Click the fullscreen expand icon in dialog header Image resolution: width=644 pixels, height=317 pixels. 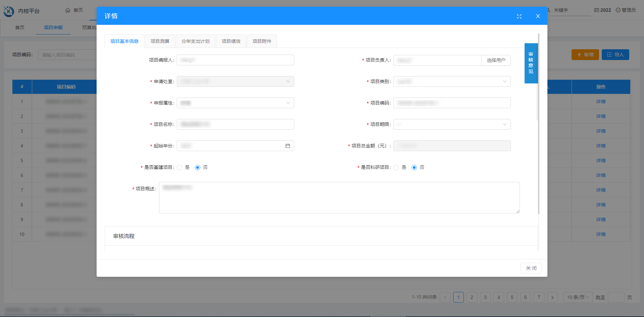click(519, 16)
